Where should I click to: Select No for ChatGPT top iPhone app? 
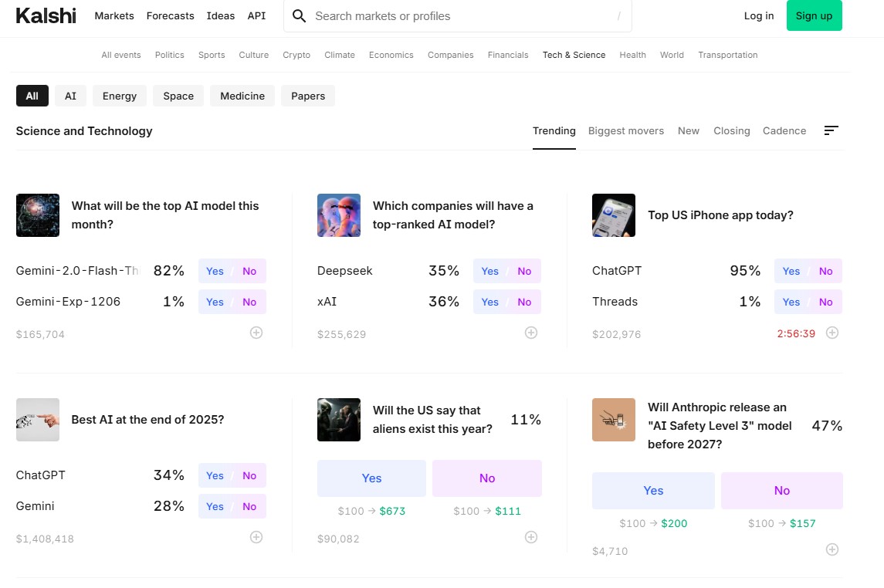tap(825, 271)
